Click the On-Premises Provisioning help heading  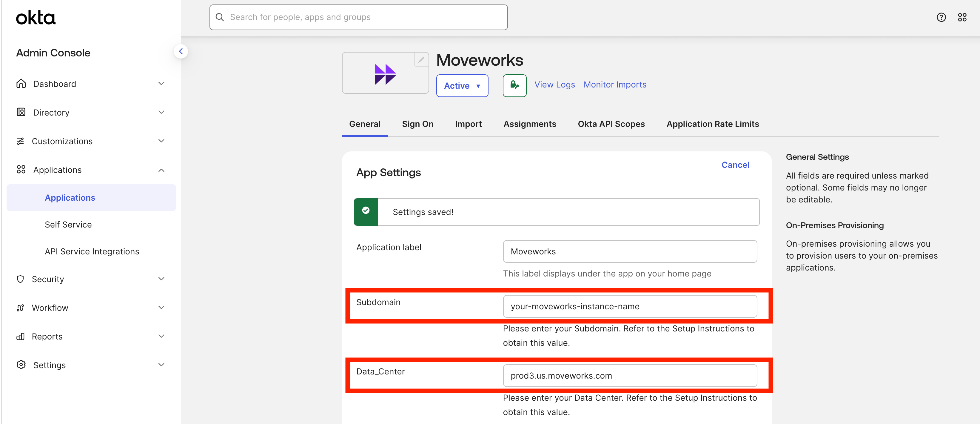pyautogui.click(x=835, y=225)
